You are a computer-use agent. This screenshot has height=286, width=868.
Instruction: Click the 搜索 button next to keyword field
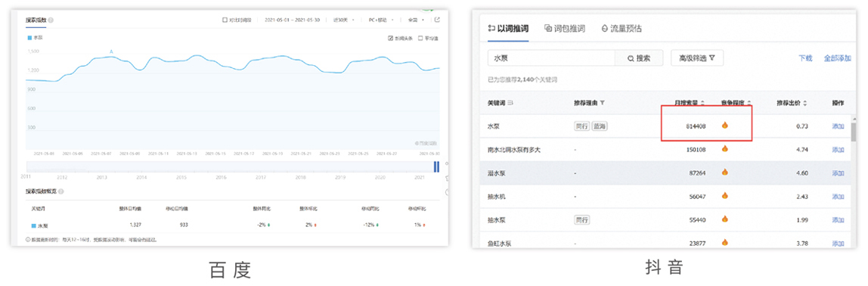[x=639, y=58]
